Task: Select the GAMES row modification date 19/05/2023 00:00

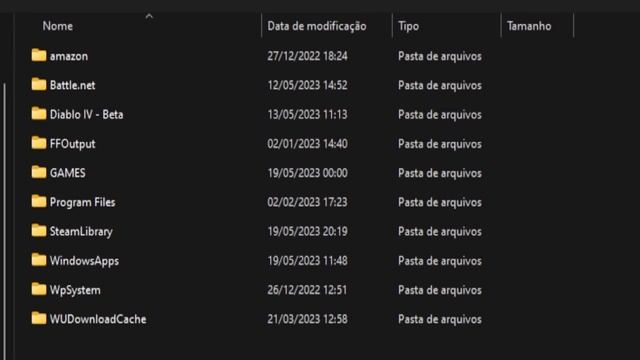Action: pyautogui.click(x=307, y=173)
